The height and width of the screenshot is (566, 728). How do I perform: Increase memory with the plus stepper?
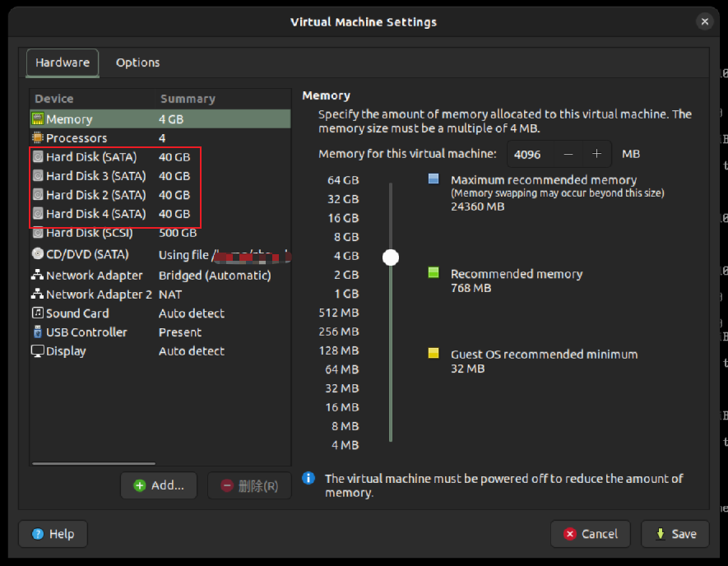[x=597, y=154]
